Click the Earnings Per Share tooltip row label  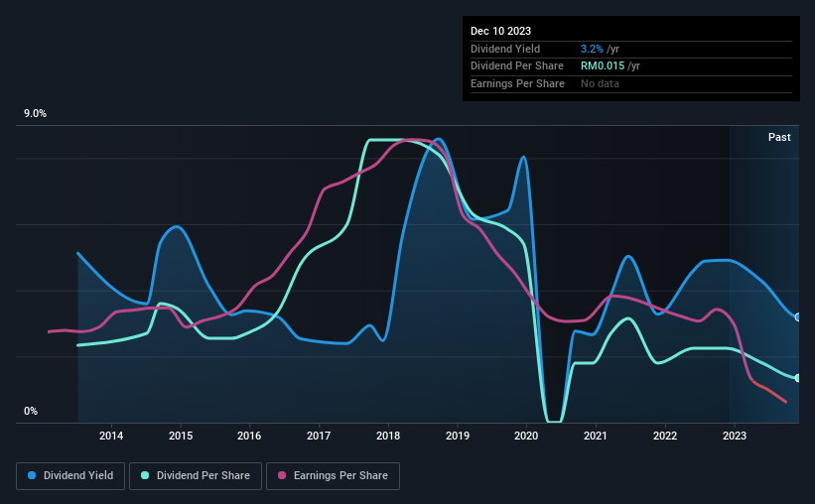[517, 83]
